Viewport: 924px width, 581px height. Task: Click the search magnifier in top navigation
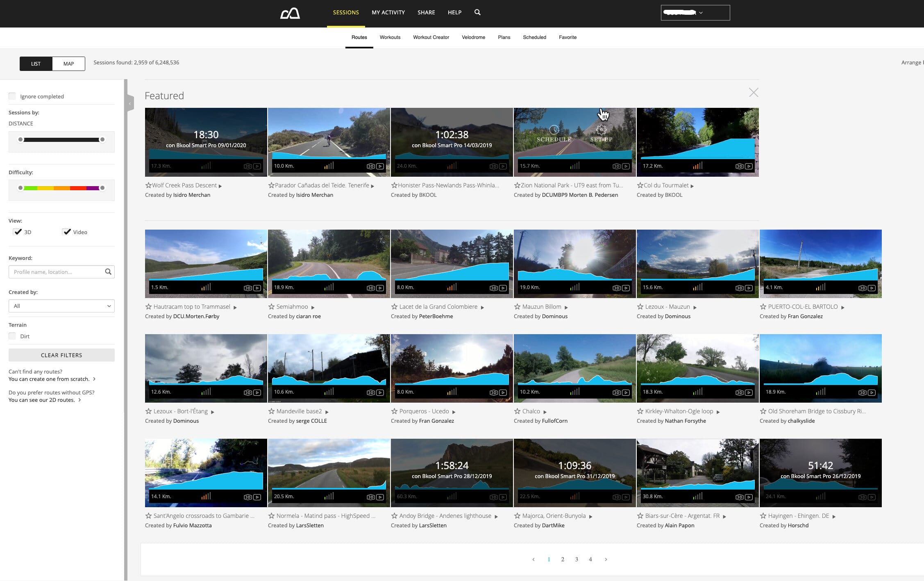[477, 12]
